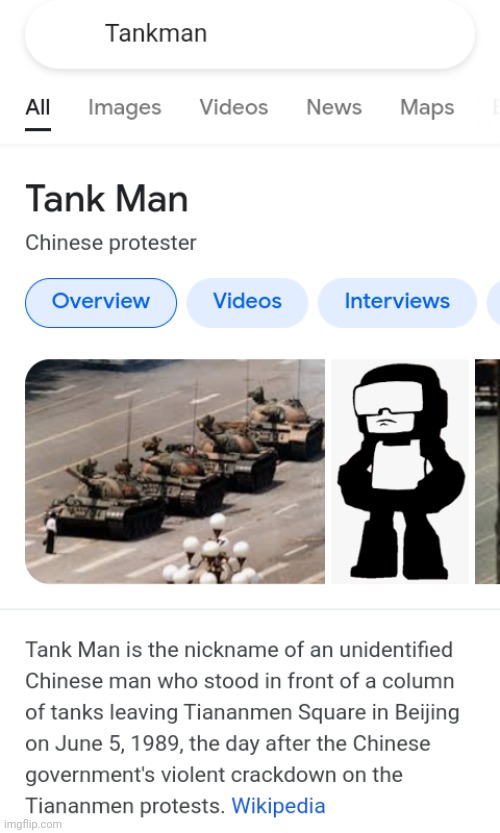
Task: Select the Interviews chip
Action: (x=397, y=302)
